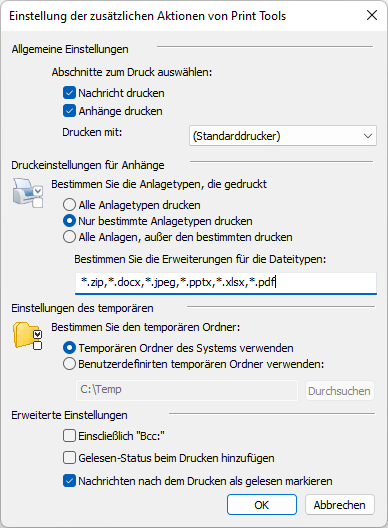This screenshot has width=388, height=528.
Task: Choose Benutzerdefinirten temporären Ordner verwenden
Action: (69, 364)
